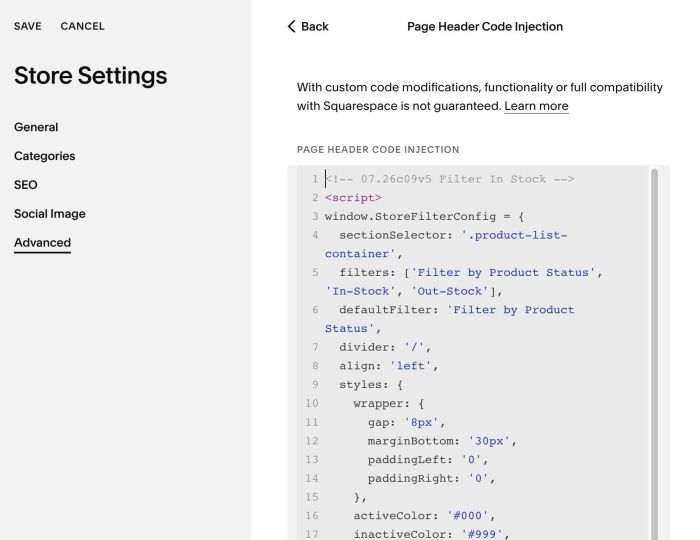Click the activeColor '#000' value
Viewport: 700px width, 540px height.
click(x=468, y=516)
